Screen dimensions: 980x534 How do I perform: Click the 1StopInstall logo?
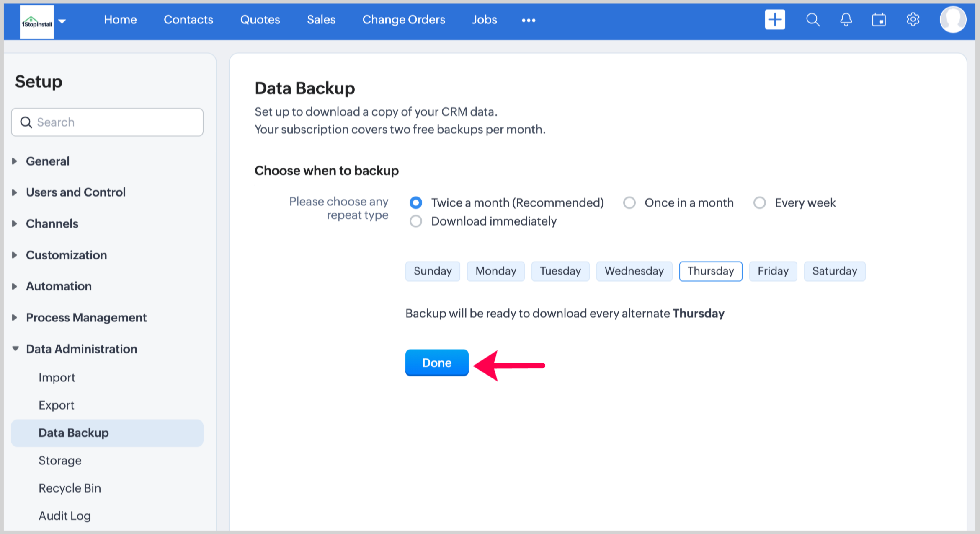[x=37, y=22]
